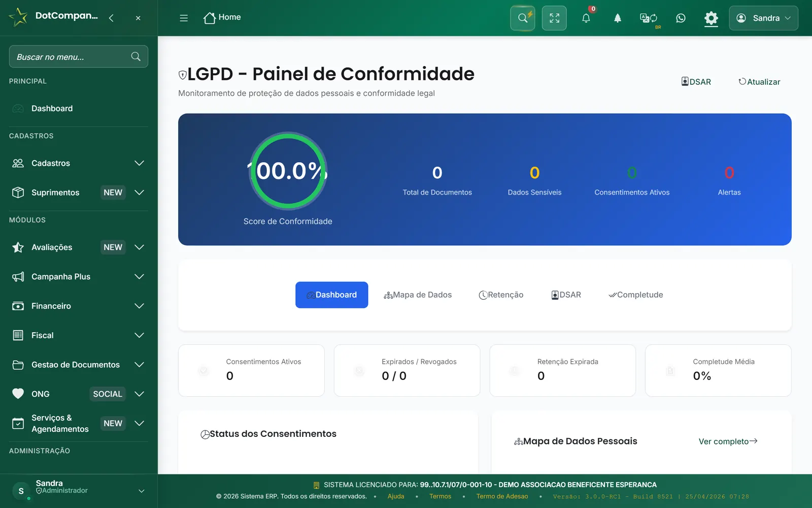The width and height of the screenshot is (812, 508).
Task: Focus the Buscar no menu field
Action: tap(79, 56)
